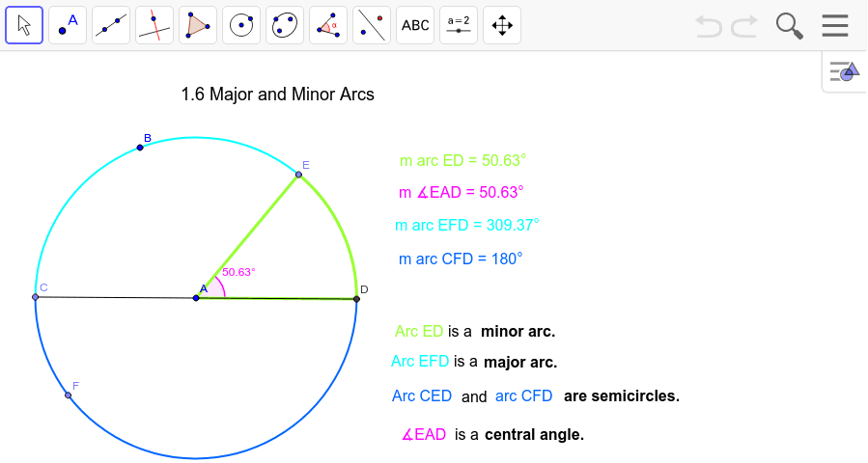
Task: Click the 'Arc EFD' label in major arc sentence
Action: (420, 361)
